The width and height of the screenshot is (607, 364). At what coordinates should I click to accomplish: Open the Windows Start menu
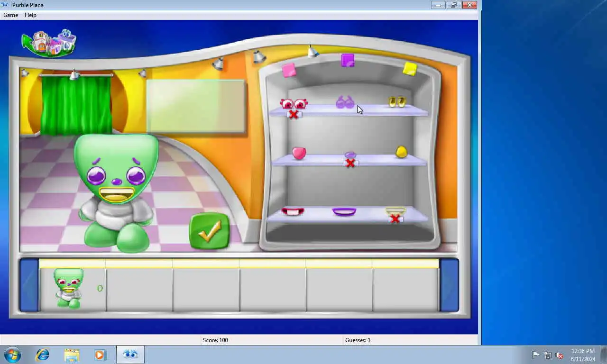click(x=13, y=355)
